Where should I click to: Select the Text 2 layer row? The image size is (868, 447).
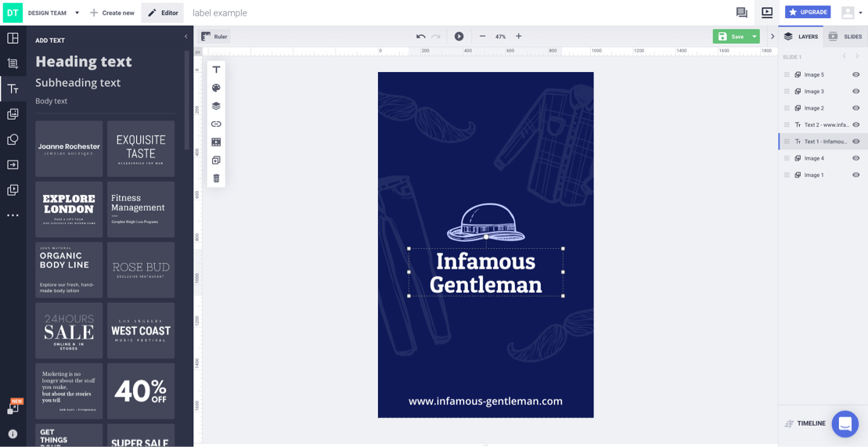coord(822,124)
